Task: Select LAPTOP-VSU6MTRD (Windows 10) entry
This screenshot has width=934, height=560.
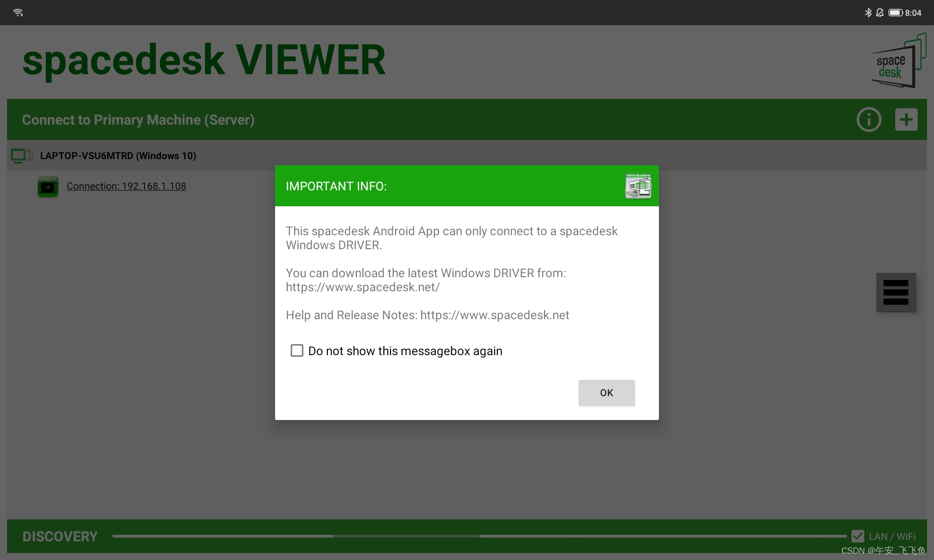Action: [x=118, y=156]
